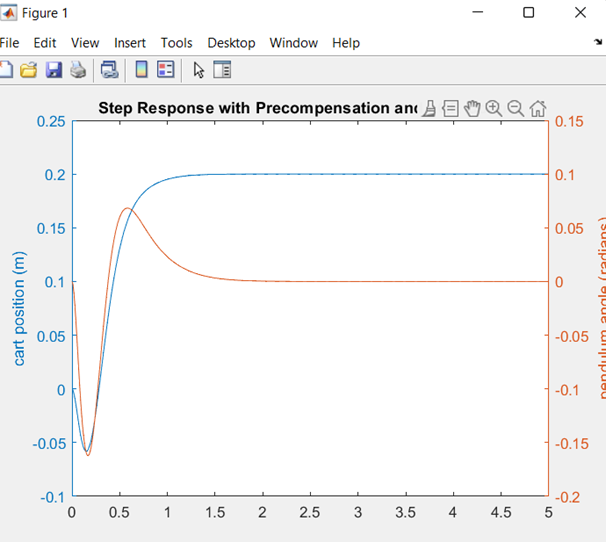Viewport: 606px width, 542px height.
Task: Close the Figure 1 window
Action: click(x=580, y=13)
